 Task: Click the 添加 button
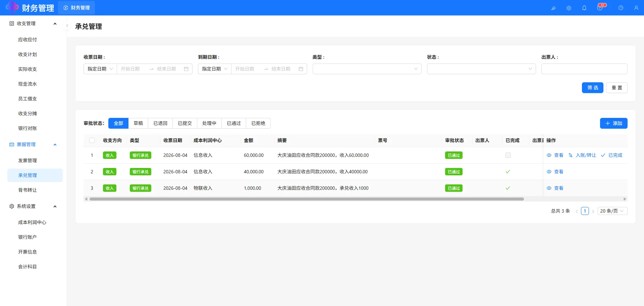pos(614,123)
